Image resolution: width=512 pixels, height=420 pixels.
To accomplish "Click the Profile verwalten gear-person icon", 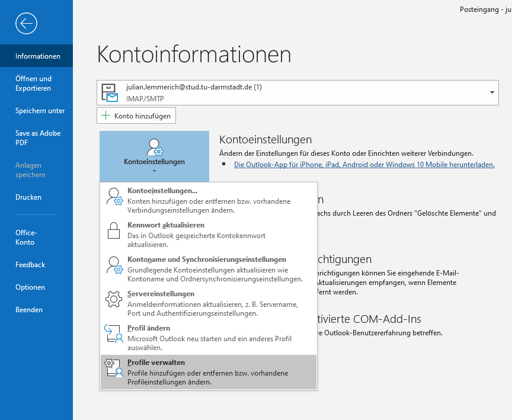I will pyautogui.click(x=113, y=368).
